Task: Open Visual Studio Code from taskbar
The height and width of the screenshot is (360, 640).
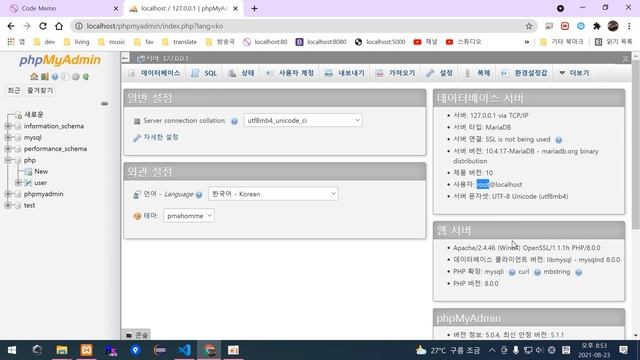Action: (184, 350)
